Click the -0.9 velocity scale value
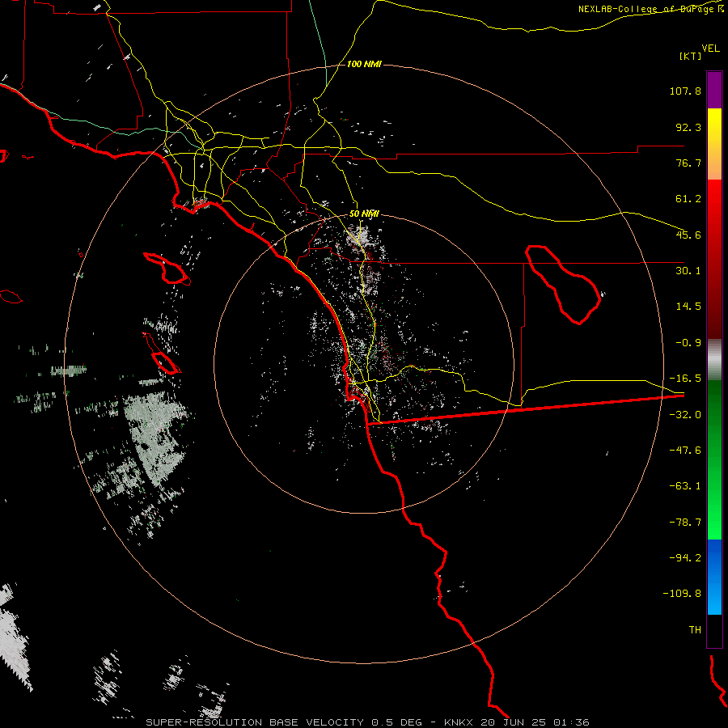The width and height of the screenshot is (728, 728). coord(688,343)
